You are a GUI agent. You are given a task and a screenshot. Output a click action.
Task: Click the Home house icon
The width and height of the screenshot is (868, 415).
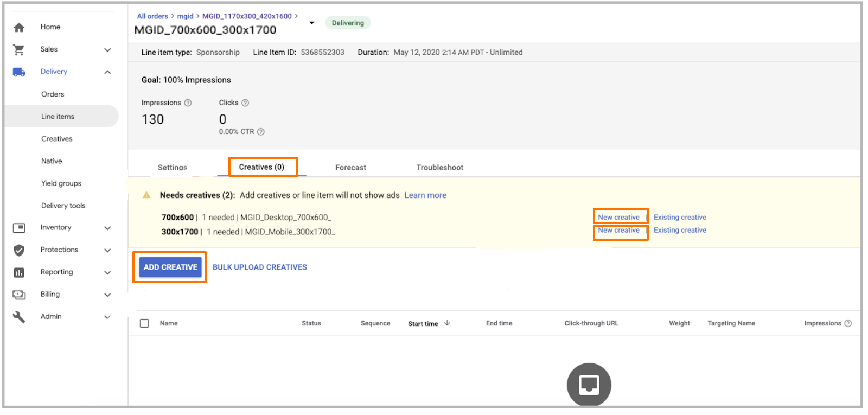(19, 27)
